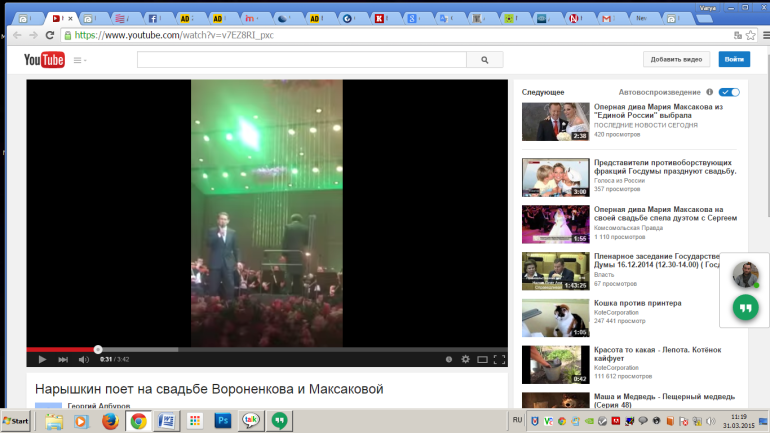This screenshot has height=433, width=770.
Task: Open Красота то какая - Лепота video
Action: [658, 354]
